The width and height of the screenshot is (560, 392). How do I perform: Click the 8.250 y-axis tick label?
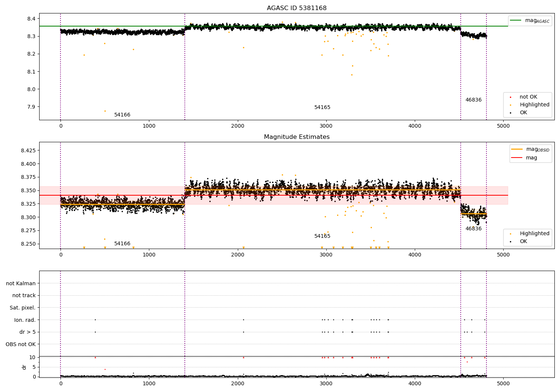(28, 244)
